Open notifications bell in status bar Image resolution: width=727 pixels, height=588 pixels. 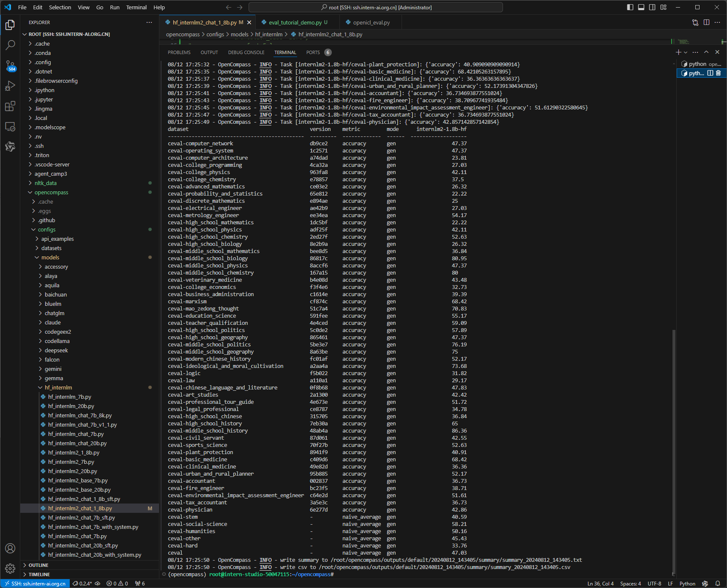718,583
